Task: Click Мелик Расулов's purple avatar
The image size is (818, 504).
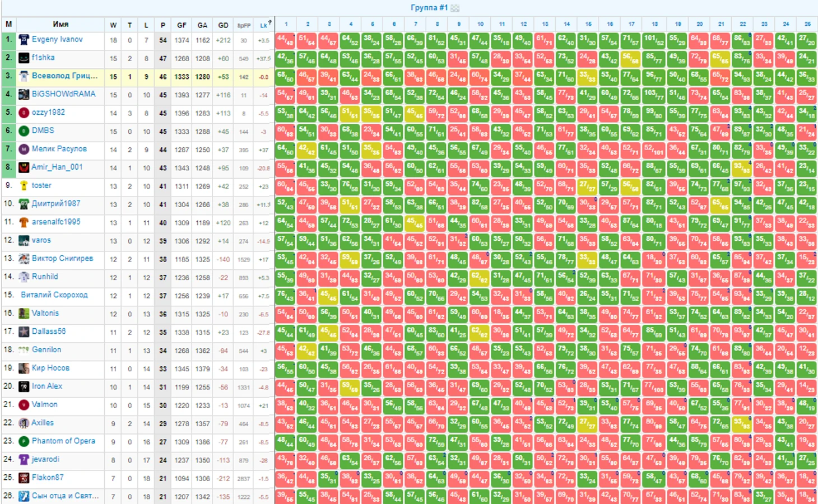Action: (x=24, y=150)
